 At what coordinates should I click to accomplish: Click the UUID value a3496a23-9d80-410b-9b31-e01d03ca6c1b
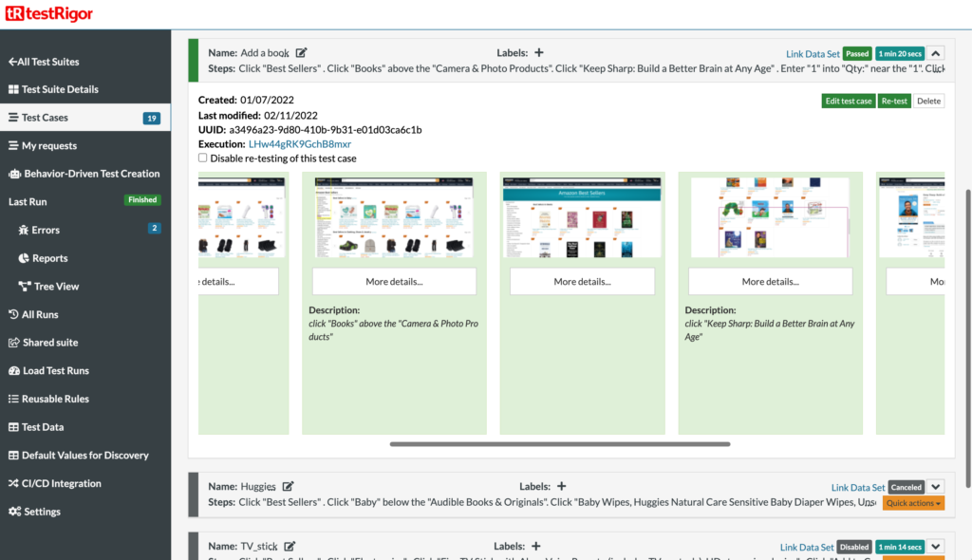326,130
